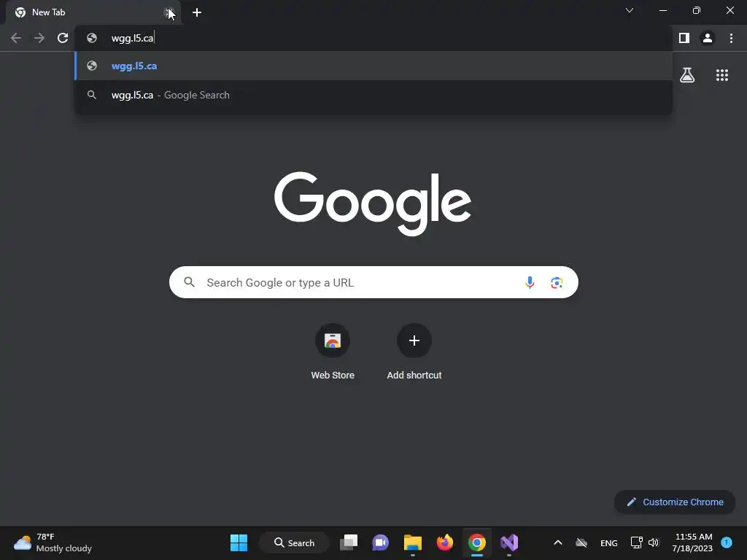Open the Chrome side panel icon
This screenshot has width=747, height=560.
684,38
